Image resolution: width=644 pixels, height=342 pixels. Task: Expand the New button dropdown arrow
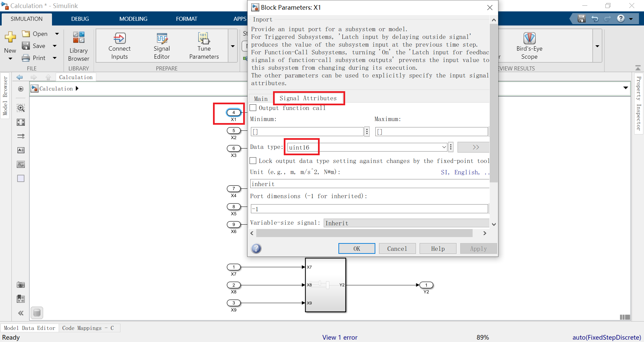[x=10, y=59]
